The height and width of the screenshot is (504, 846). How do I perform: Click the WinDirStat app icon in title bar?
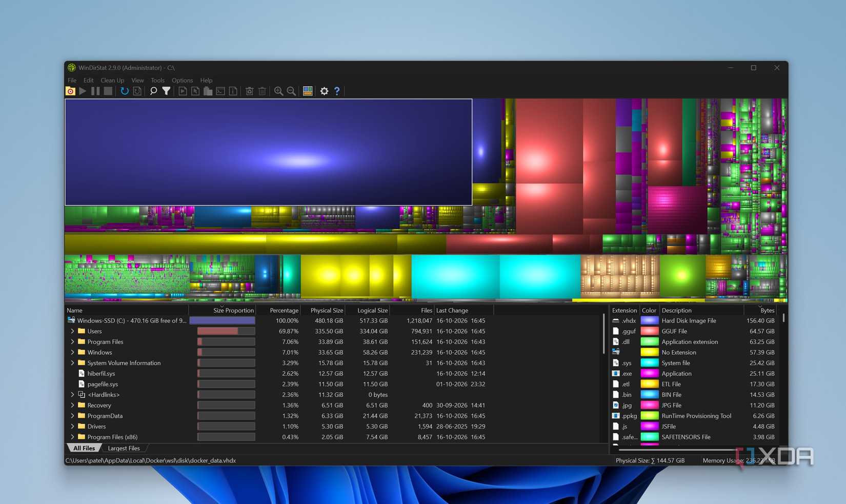(x=72, y=68)
